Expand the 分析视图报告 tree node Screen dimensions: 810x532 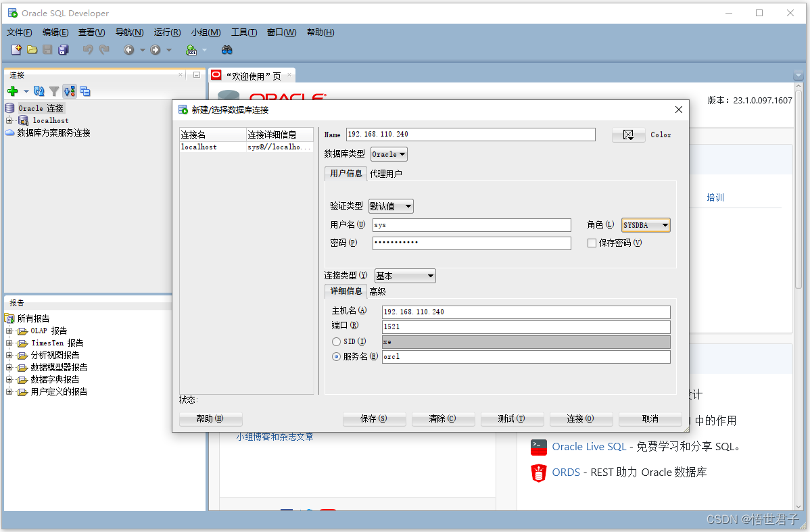coord(9,356)
